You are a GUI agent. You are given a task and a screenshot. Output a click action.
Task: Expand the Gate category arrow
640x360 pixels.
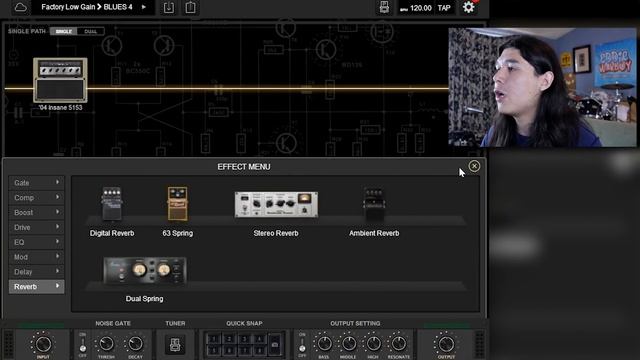pos(57,182)
